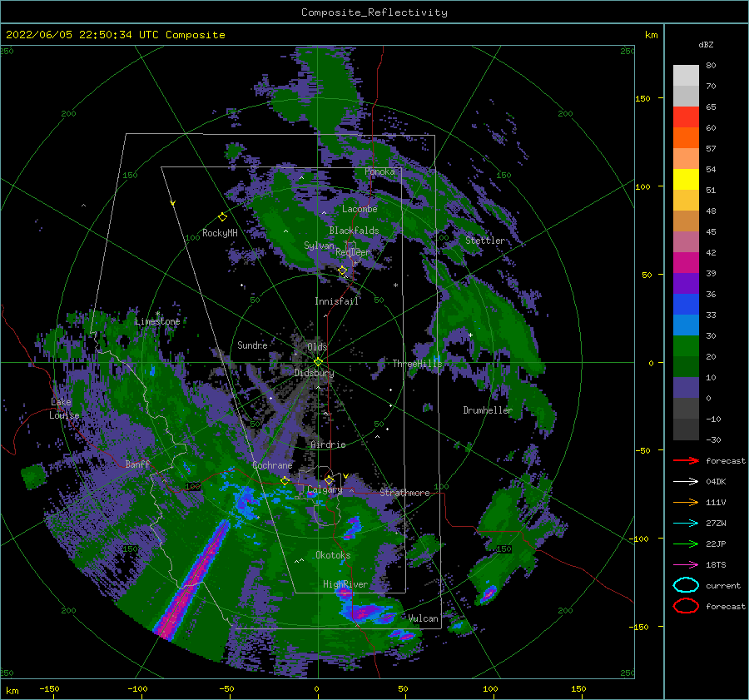Click the bright yellow 51–54 dBZ swatch
Image resolution: width=749 pixels, height=700 pixels.
coord(686,179)
